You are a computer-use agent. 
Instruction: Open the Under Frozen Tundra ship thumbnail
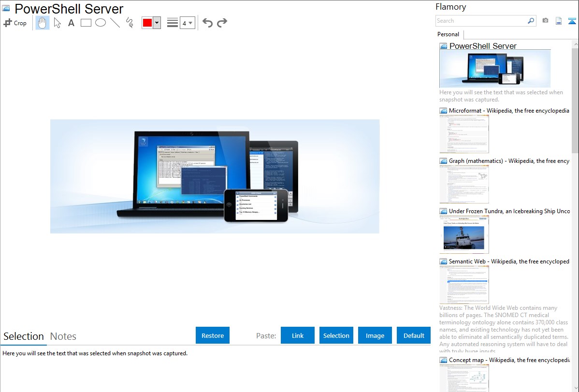pyautogui.click(x=464, y=234)
